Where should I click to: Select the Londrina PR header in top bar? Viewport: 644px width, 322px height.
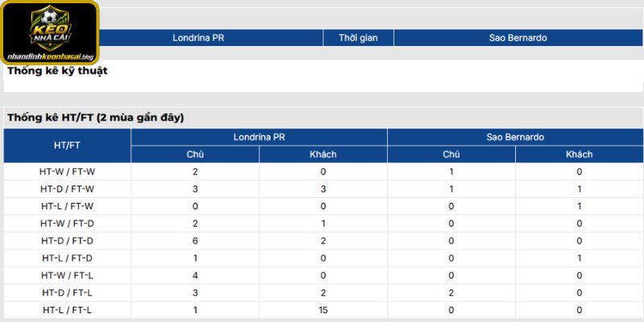point(198,38)
